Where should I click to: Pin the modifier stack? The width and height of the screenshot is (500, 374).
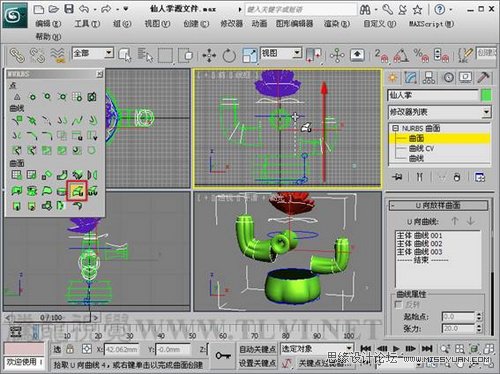397,177
